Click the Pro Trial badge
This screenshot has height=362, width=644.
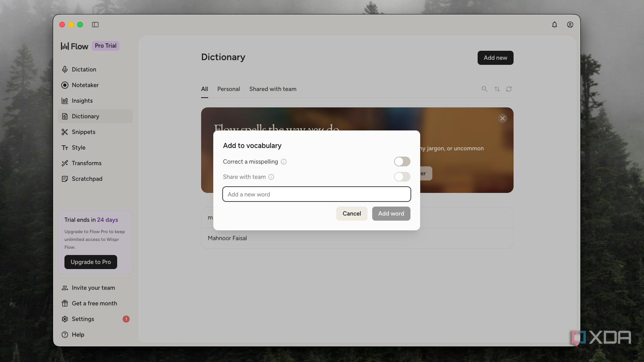click(105, 46)
